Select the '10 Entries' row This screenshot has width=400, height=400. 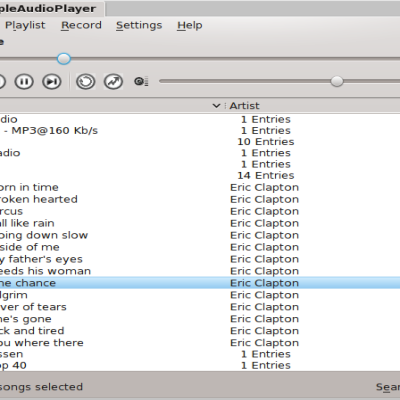(x=200, y=142)
